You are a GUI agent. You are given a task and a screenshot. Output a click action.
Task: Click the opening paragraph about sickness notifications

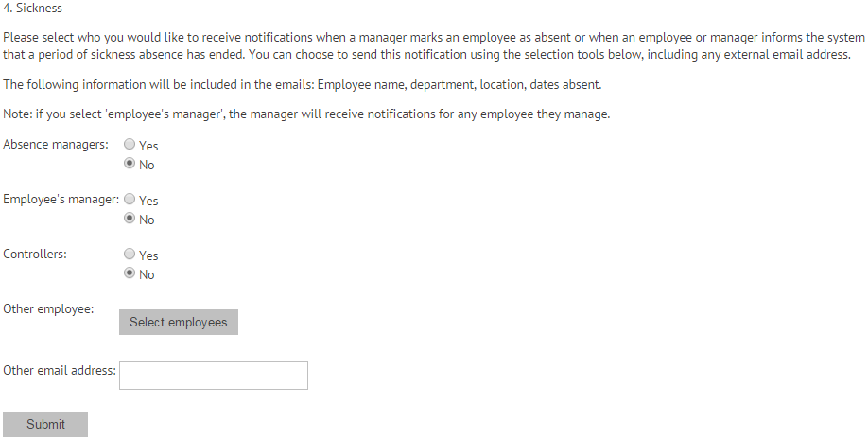[434, 46]
